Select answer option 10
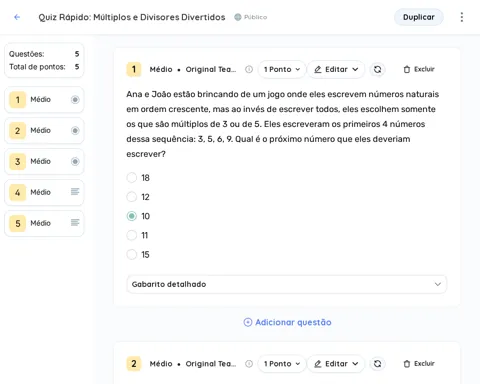 click(132, 216)
